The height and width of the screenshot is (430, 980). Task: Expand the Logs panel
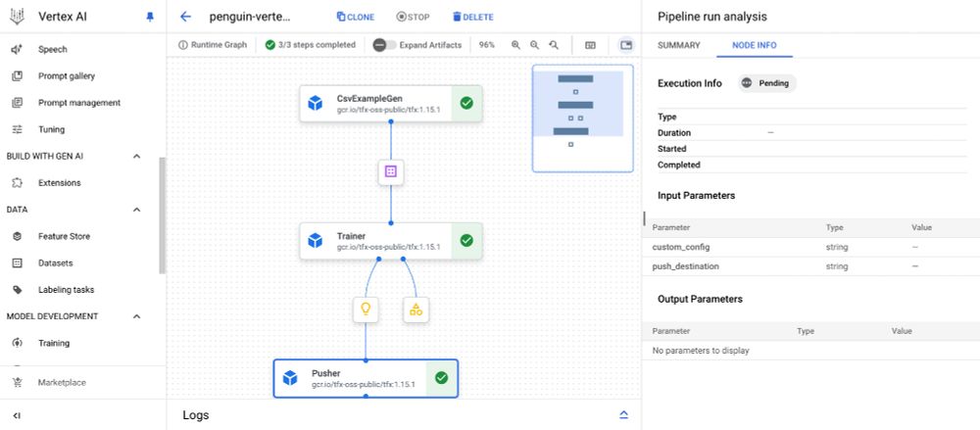pyautogui.click(x=623, y=415)
